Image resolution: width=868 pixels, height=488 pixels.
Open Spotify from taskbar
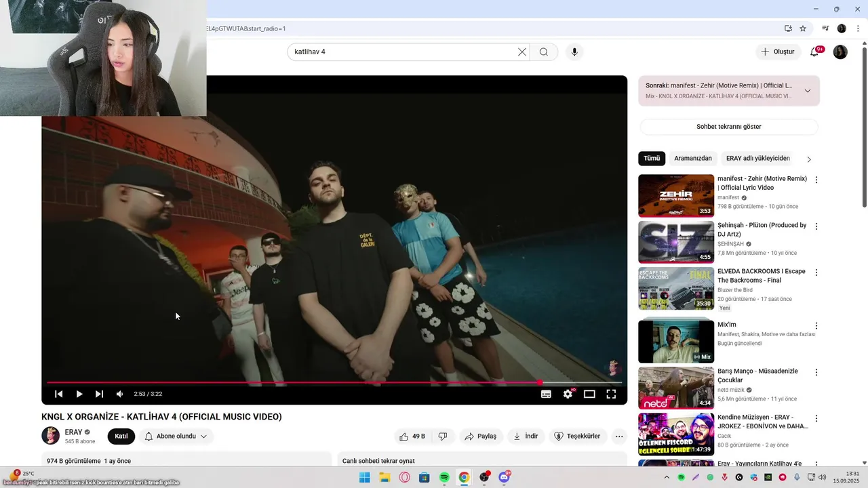[445, 477]
